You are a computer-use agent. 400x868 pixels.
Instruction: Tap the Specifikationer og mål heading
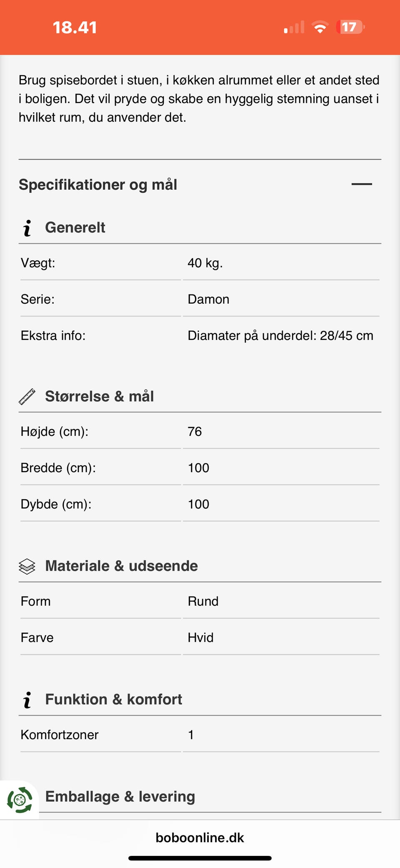pos(98,184)
